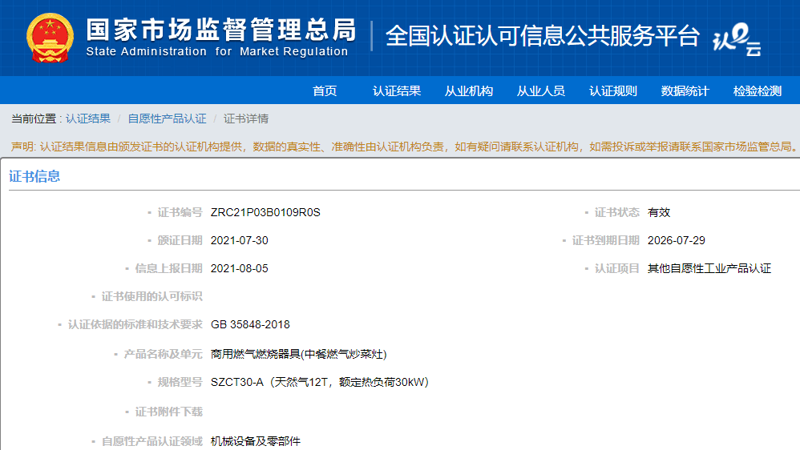This screenshot has width=800, height=450.
Task: Click the 证书编号 label
Action: point(180,212)
